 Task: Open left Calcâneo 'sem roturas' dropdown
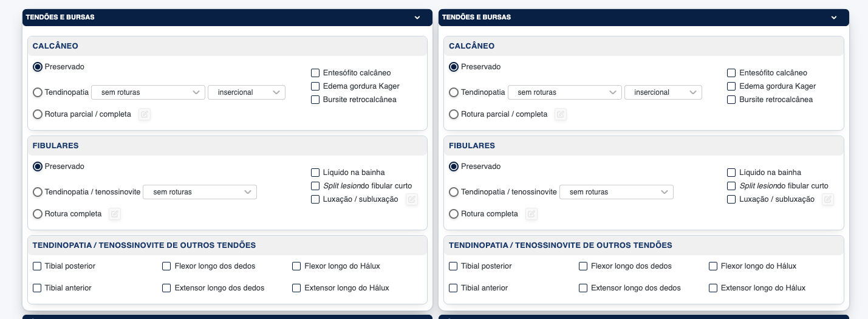[x=148, y=92]
